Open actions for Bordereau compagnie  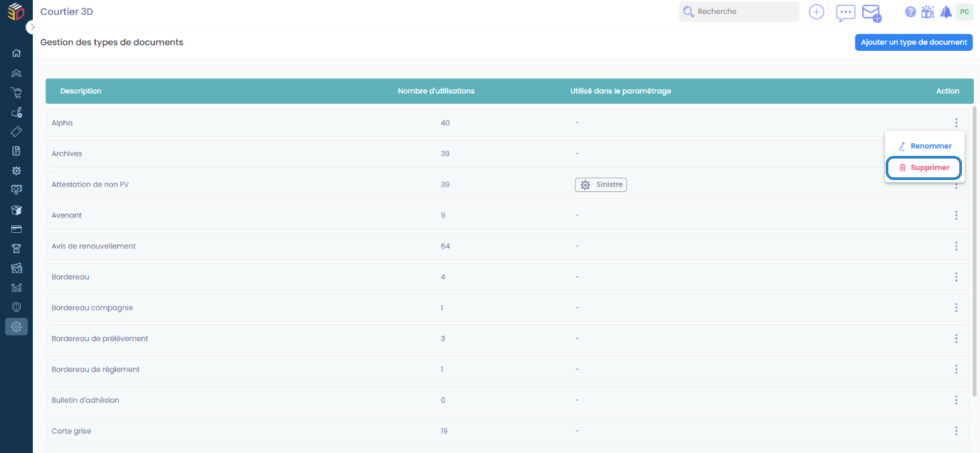click(956, 307)
